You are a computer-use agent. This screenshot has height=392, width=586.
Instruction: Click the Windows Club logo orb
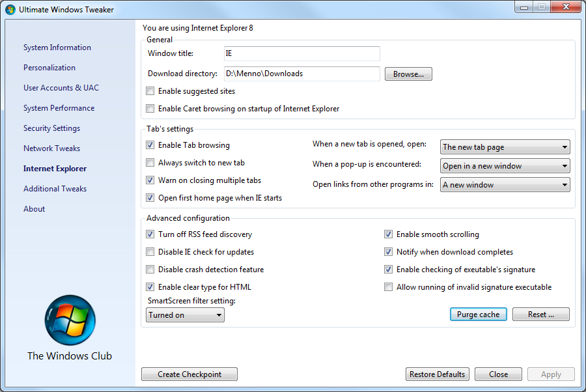click(70, 320)
